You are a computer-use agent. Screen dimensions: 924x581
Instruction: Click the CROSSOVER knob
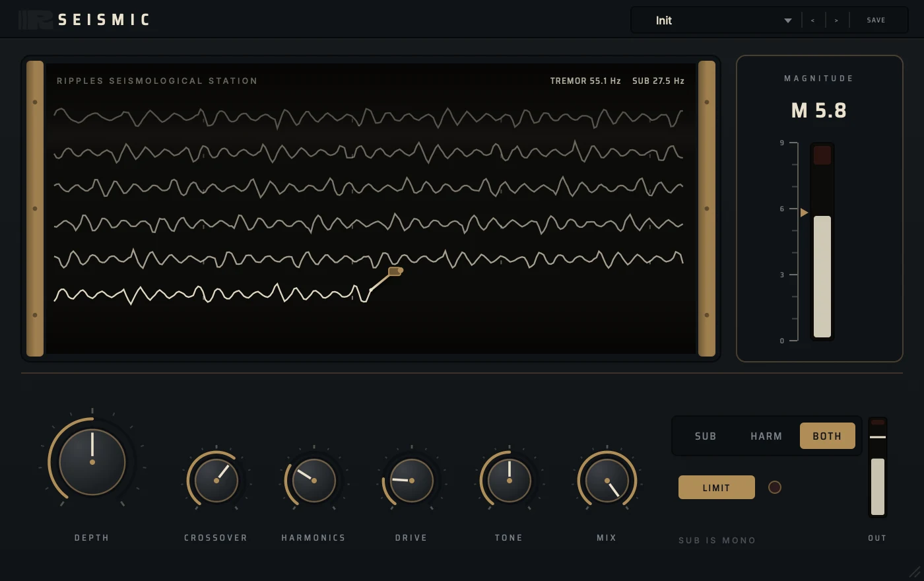tap(216, 481)
